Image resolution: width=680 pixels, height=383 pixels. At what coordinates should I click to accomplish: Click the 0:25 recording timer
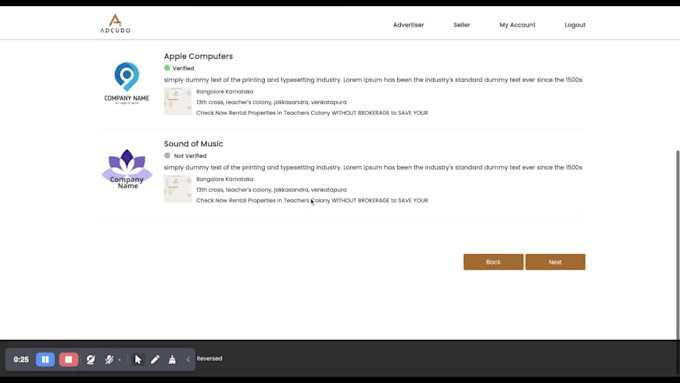pos(21,359)
